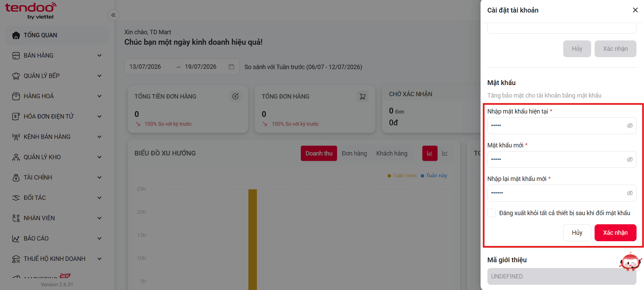Show Nhập lại mật khẩu mới with eye icon
Viewport: 644px width, 290px height.
point(630,193)
